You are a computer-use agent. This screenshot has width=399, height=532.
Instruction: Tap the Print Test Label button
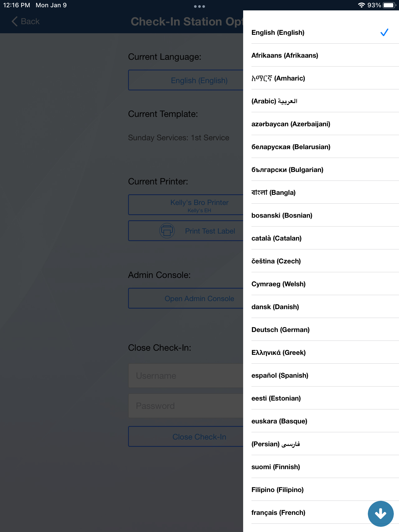tap(186, 231)
